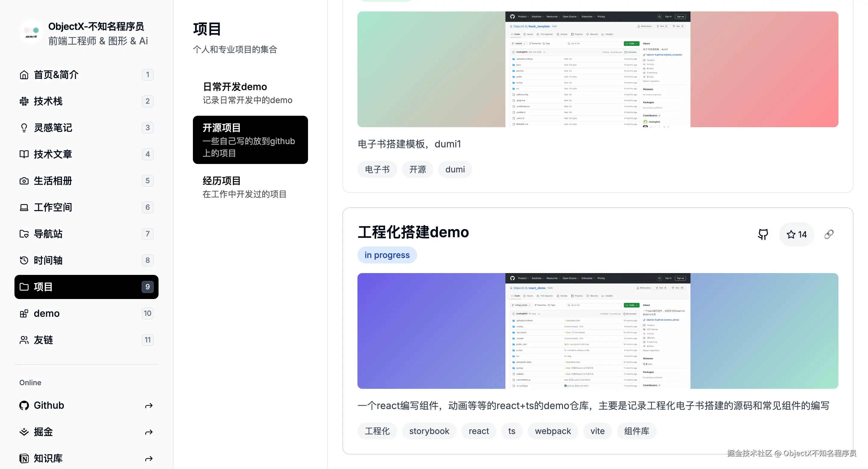
Task: Click the star count button showing 14
Action: pos(797,234)
